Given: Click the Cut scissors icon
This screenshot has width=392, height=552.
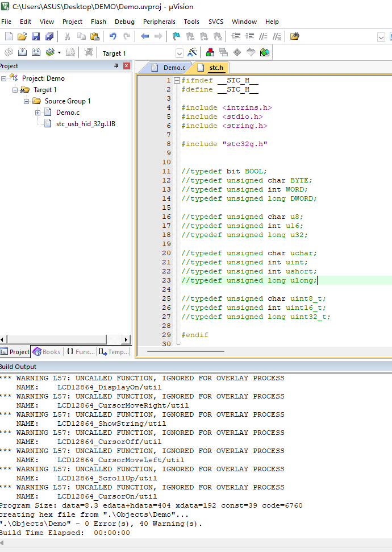Looking at the screenshot, I should (x=68, y=36).
